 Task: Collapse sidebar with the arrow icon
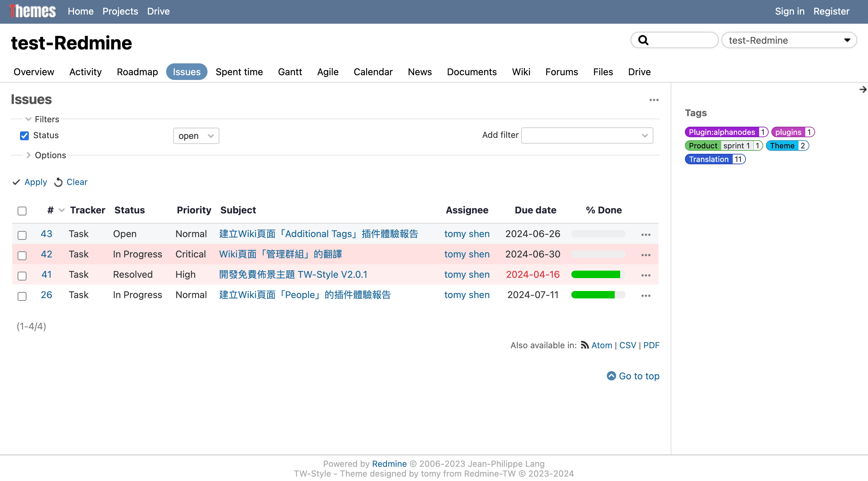tap(863, 89)
